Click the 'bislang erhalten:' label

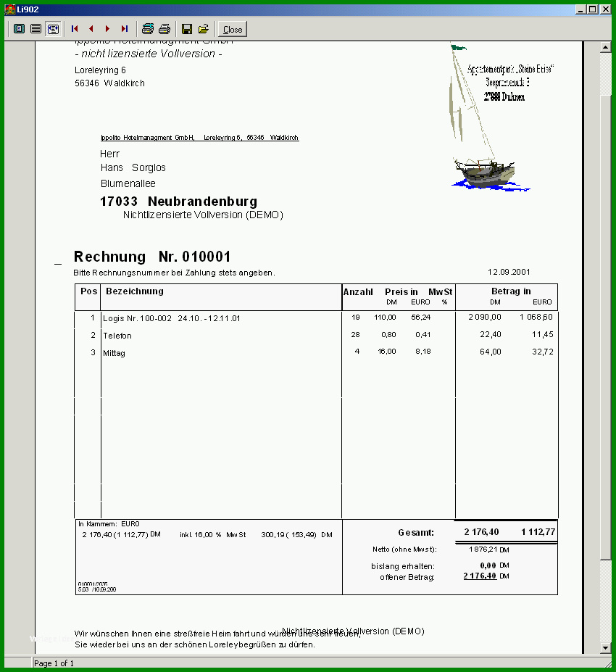click(403, 566)
